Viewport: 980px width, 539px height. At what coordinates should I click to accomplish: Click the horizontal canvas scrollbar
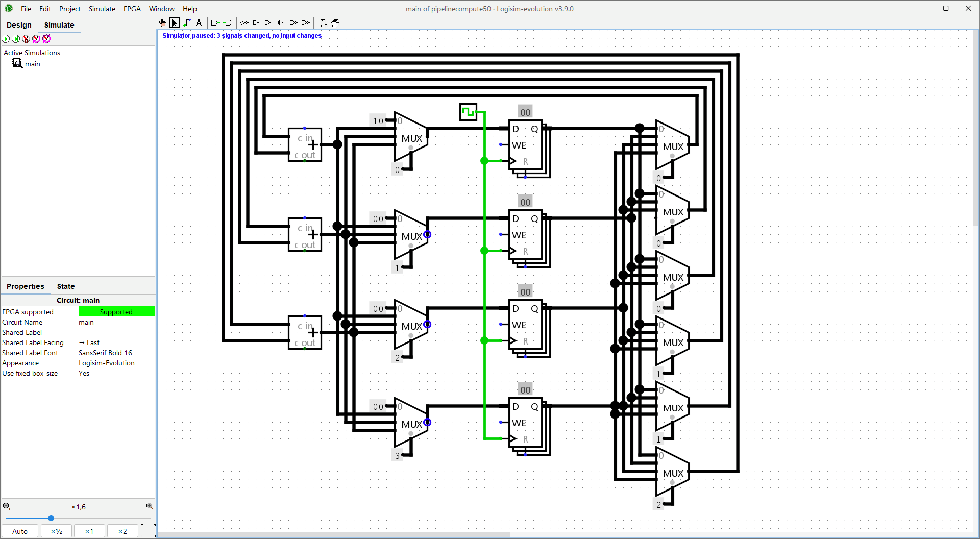pos(334,535)
